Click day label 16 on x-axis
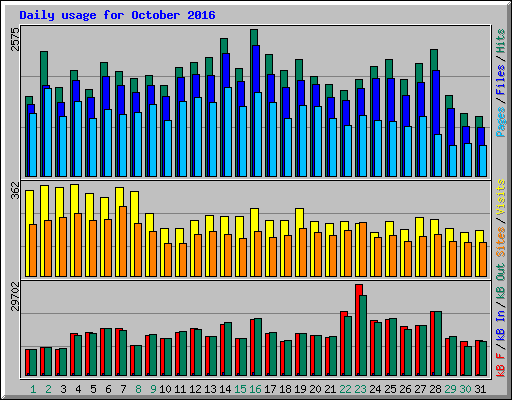 tap(255, 389)
